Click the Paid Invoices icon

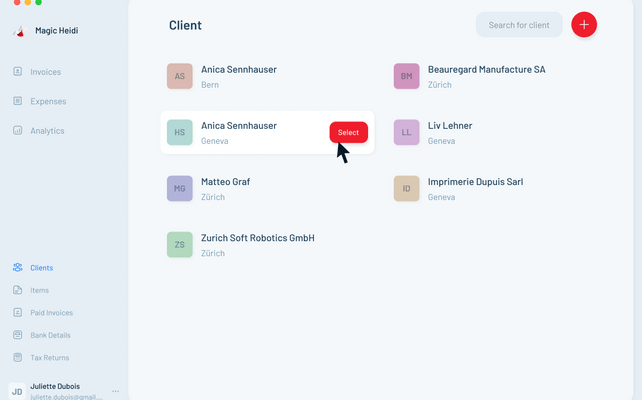click(x=18, y=313)
